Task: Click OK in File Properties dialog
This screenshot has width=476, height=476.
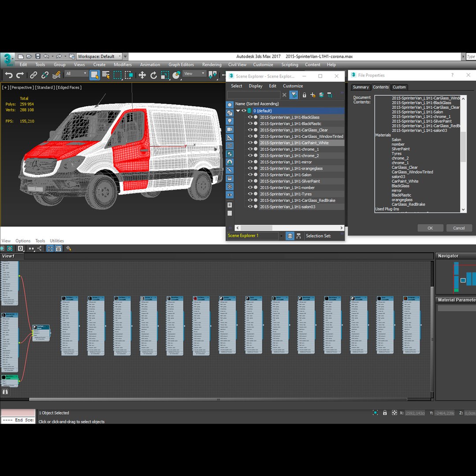Action: pos(430,228)
